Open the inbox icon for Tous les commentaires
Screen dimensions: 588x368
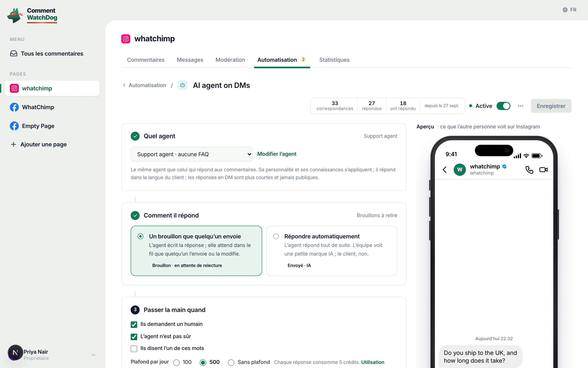click(x=14, y=54)
